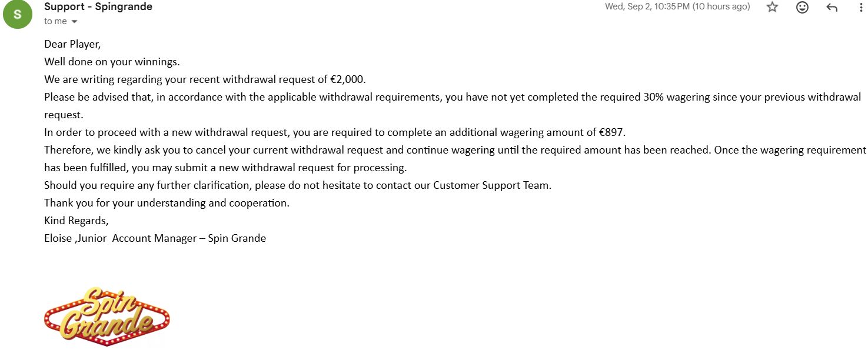
Task: Click the 'to me' recipient text
Action: click(55, 21)
